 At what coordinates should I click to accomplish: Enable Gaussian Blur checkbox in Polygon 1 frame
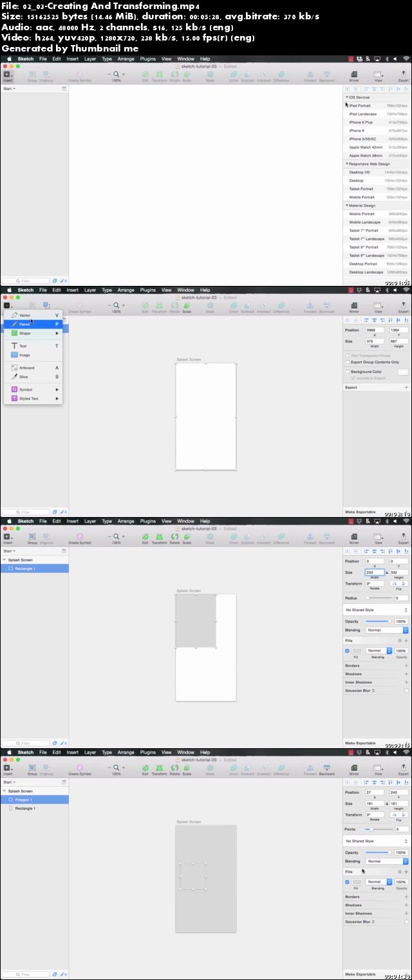[x=406, y=921]
